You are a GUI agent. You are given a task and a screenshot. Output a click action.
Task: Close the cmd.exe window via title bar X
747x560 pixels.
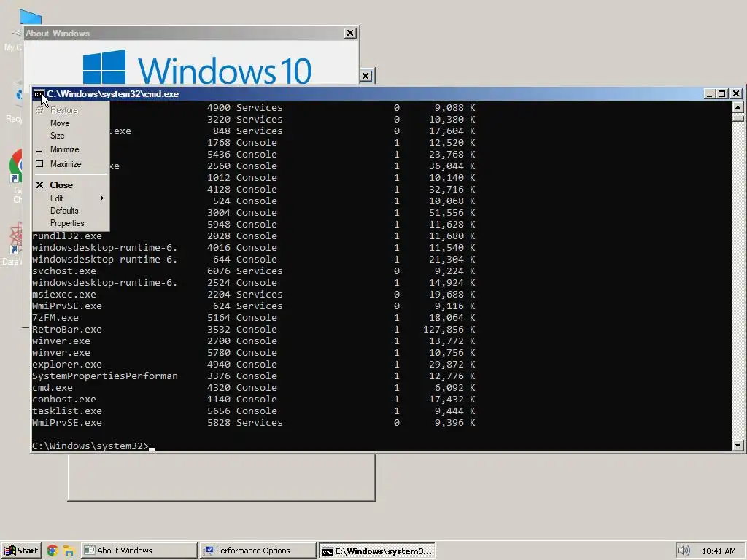736,94
